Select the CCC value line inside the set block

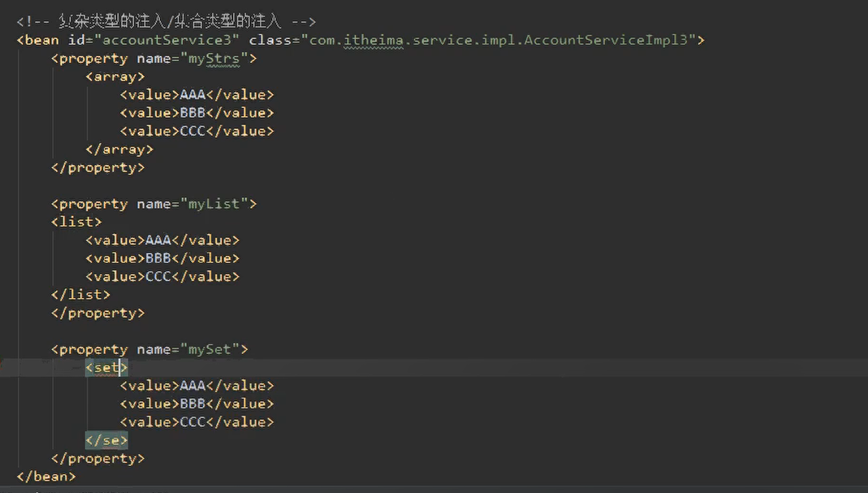tap(196, 422)
